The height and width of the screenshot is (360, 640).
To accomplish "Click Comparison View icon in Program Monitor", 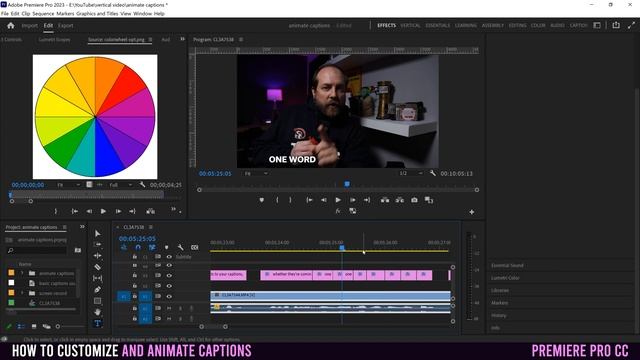I will 429,200.
